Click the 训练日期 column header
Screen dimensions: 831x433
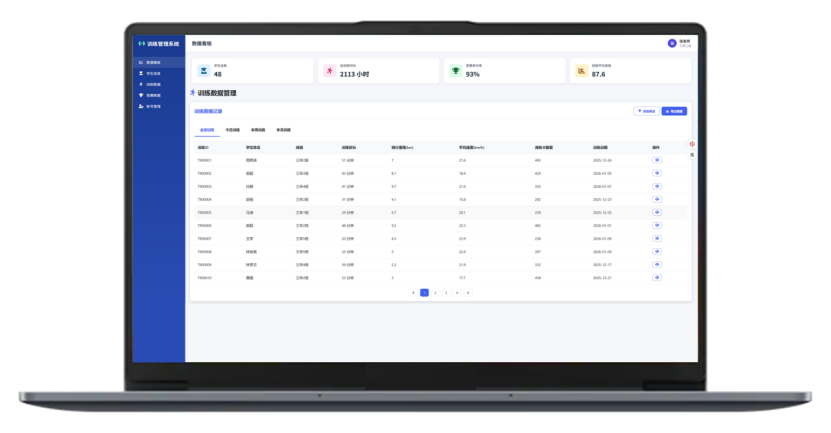click(x=600, y=147)
